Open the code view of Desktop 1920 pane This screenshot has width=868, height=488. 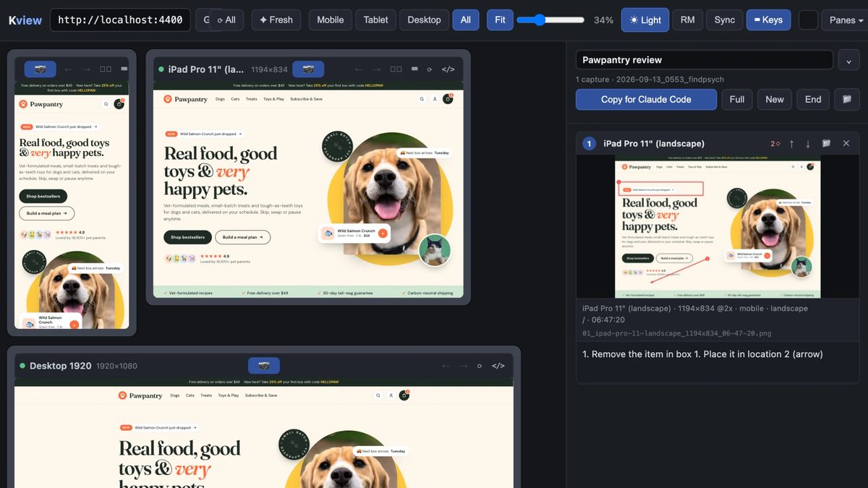pos(498,366)
